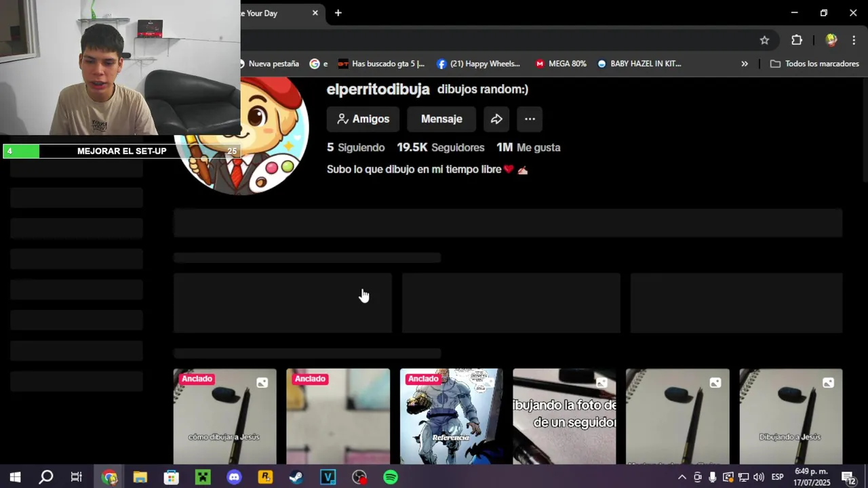Viewport: 868px width, 488px height.
Task: Open the Mensaje button
Action: pyautogui.click(x=441, y=119)
